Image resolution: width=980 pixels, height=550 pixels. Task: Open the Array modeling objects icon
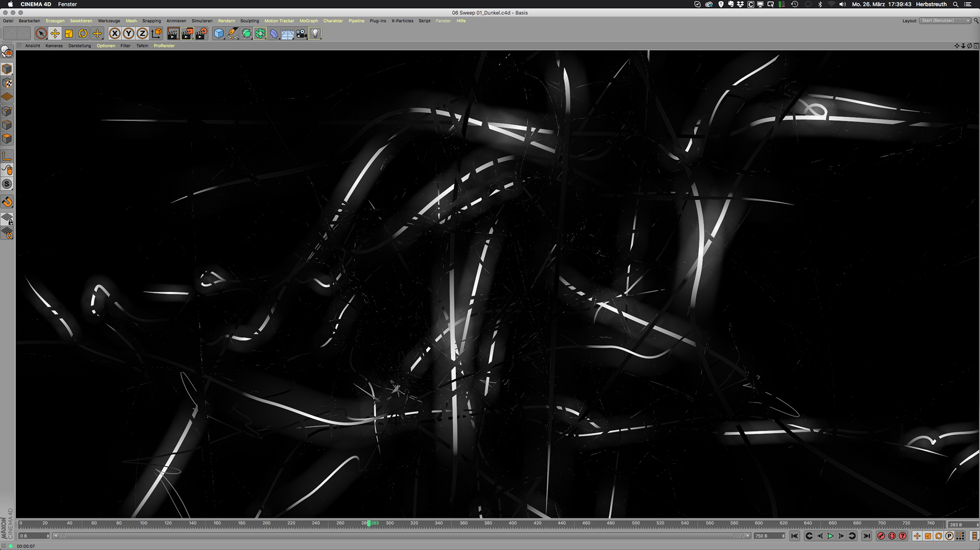click(x=260, y=34)
